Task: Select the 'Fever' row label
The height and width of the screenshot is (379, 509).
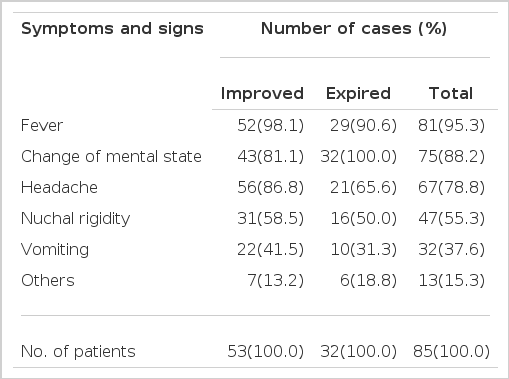Action: pos(42,126)
